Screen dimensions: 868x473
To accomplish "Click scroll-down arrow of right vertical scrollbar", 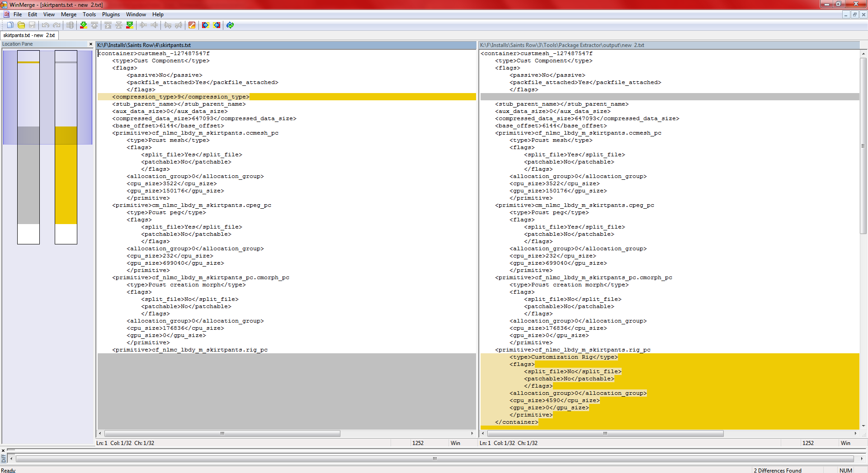I will [863, 426].
